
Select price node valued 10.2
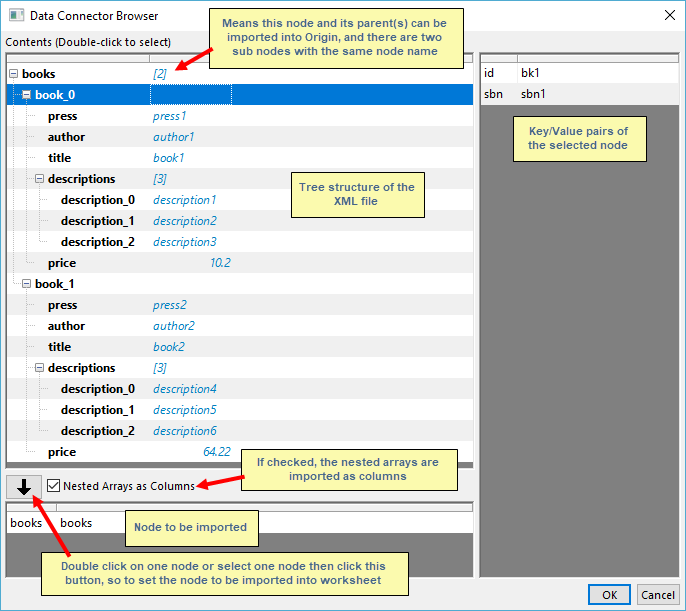pos(240,263)
